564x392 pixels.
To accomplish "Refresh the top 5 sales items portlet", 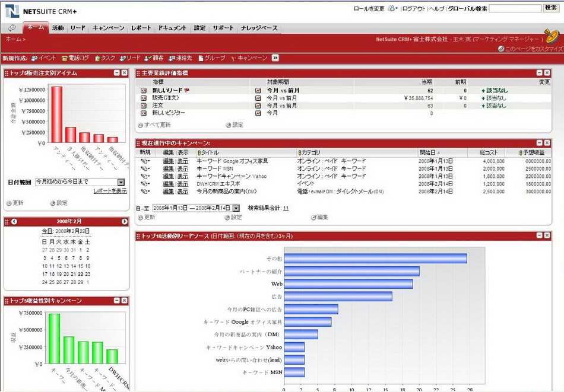I will [x=15, y=203].
